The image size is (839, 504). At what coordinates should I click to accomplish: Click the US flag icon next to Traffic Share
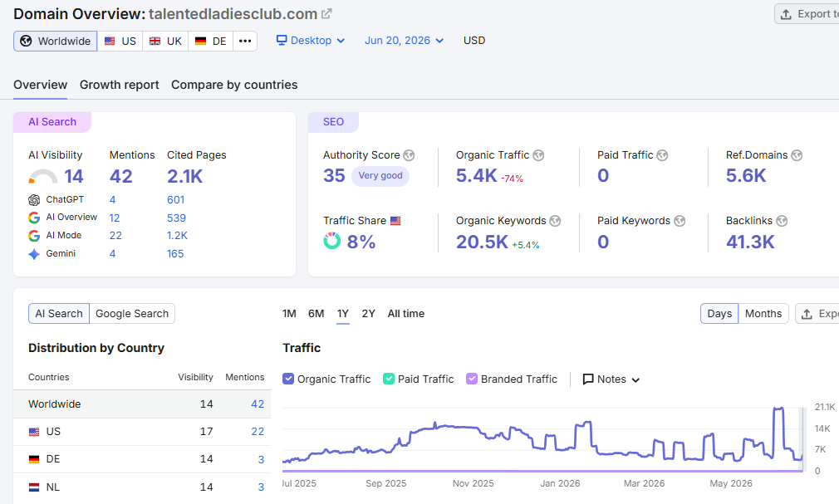coord(395,221)
